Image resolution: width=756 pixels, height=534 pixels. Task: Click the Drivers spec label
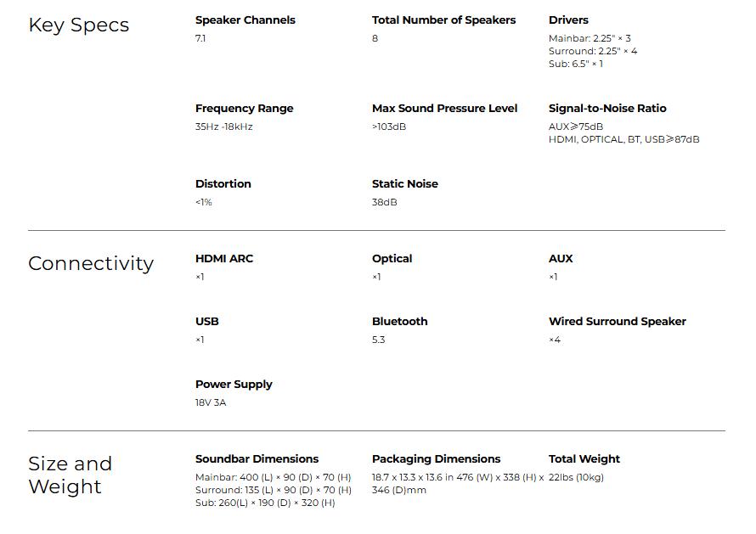(x=568, y=20)
